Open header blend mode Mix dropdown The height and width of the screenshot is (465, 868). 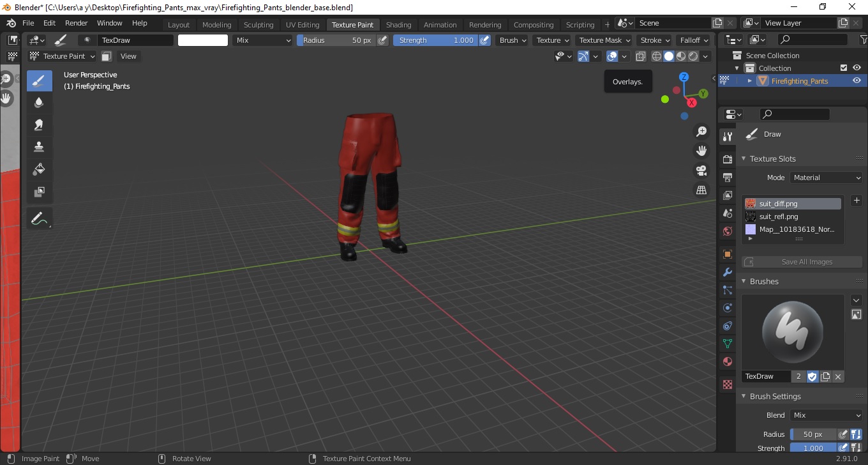[x=262, y=40]
